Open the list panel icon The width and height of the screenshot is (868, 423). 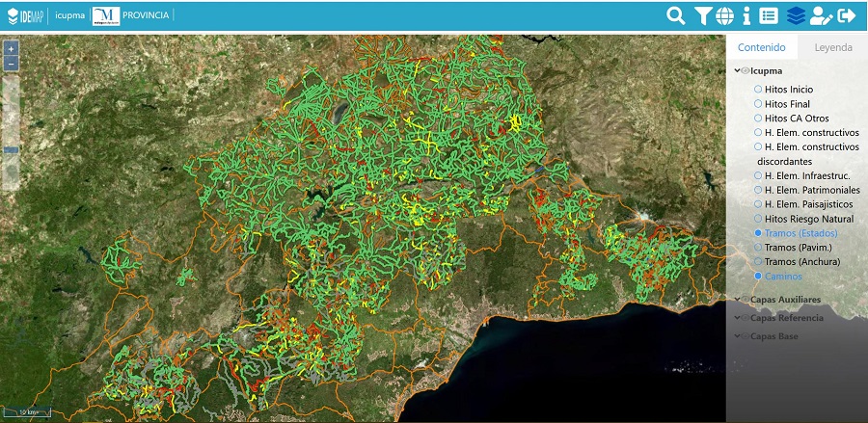click(769, 16)
